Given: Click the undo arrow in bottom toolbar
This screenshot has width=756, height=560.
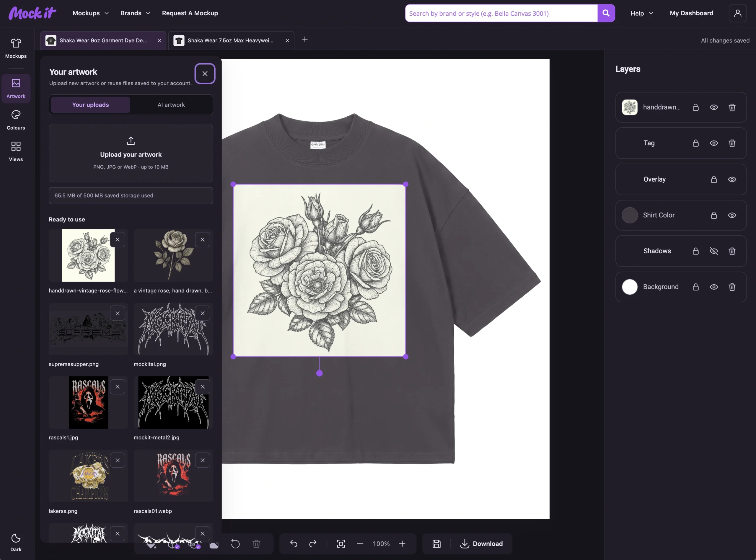Looking at the screenshot, I should 294,544.
